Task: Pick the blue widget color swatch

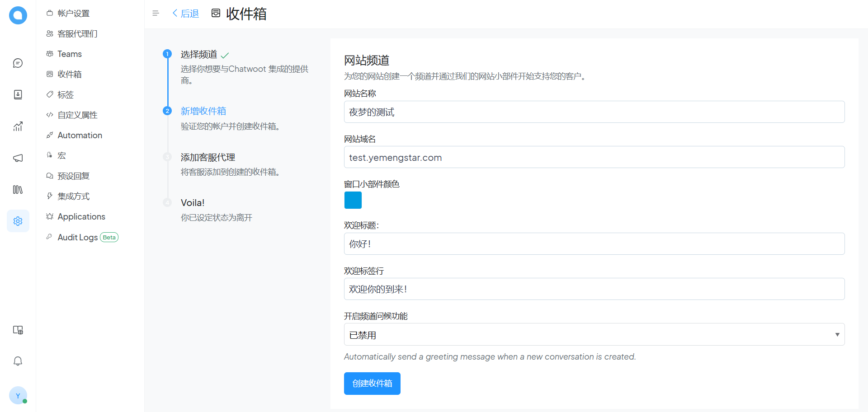Action: (353, 200)
